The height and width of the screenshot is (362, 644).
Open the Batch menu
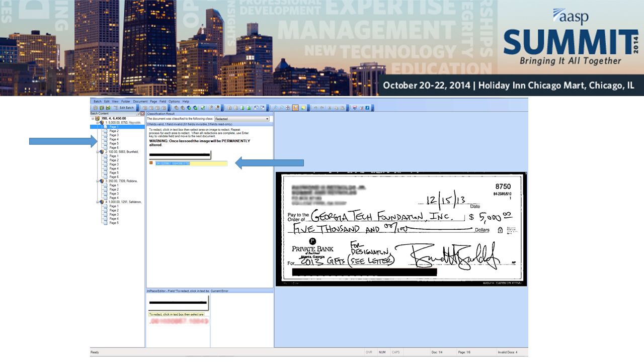coord(98,102)
